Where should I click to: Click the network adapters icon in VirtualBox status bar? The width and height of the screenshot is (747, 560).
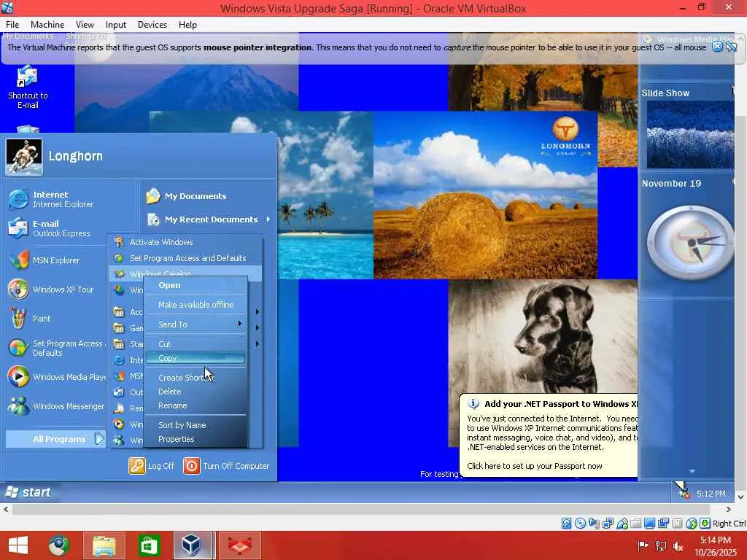tap(608, 524)
